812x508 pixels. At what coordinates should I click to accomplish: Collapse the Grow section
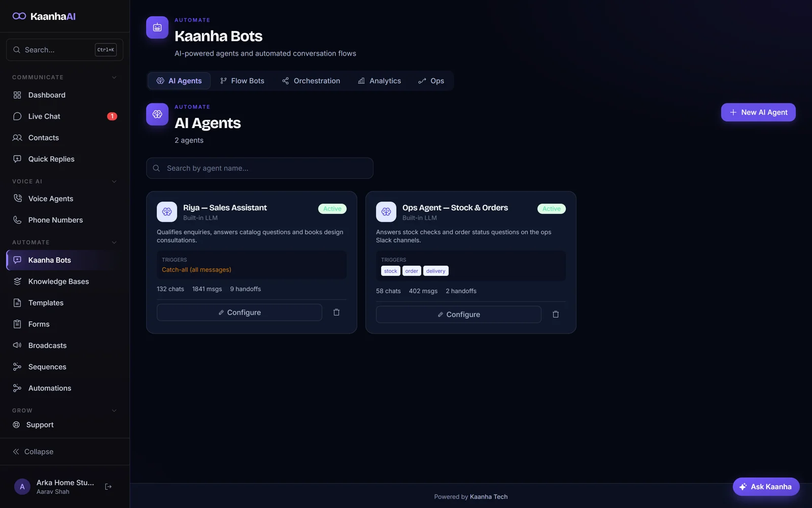114,410
